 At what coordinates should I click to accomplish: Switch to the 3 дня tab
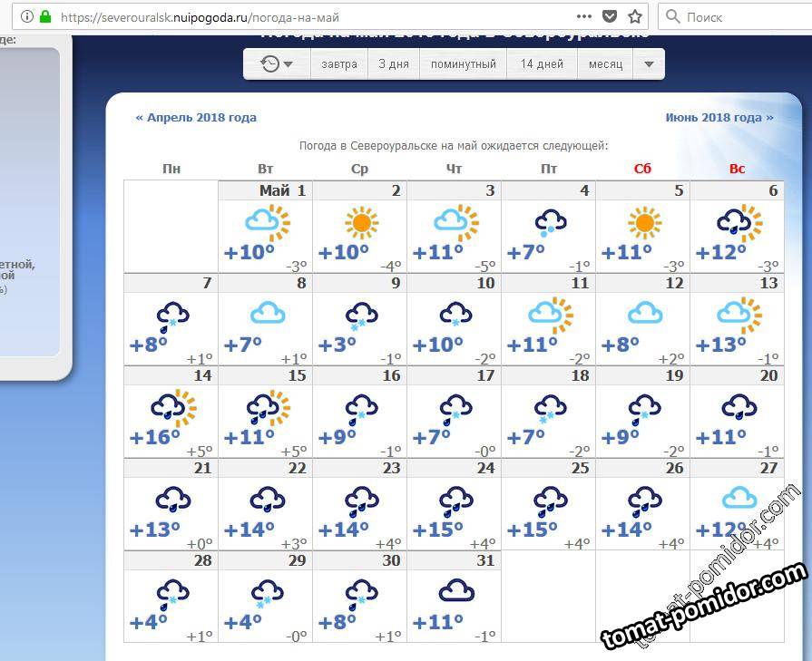393,63
